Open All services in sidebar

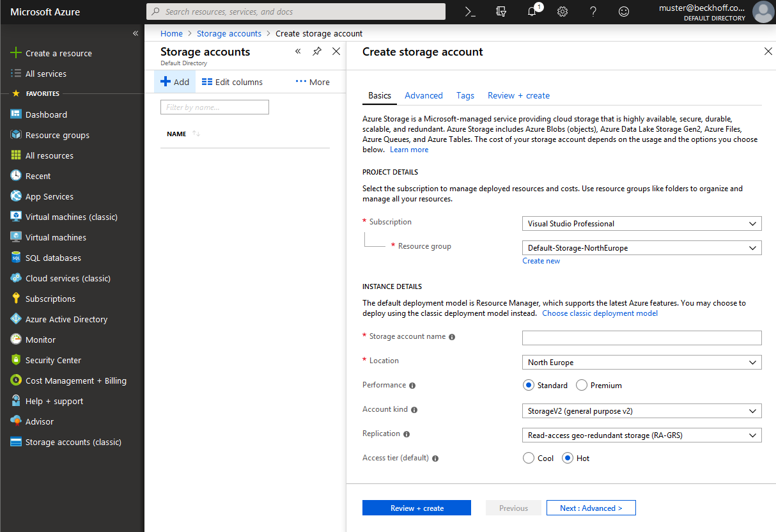pyautogui.click(x=38, y=74)
